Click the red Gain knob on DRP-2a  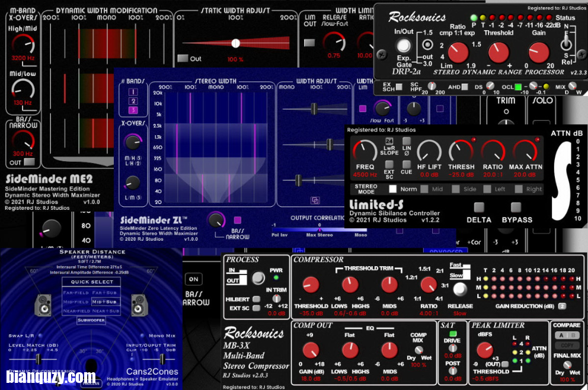click(x=538, y=53)
